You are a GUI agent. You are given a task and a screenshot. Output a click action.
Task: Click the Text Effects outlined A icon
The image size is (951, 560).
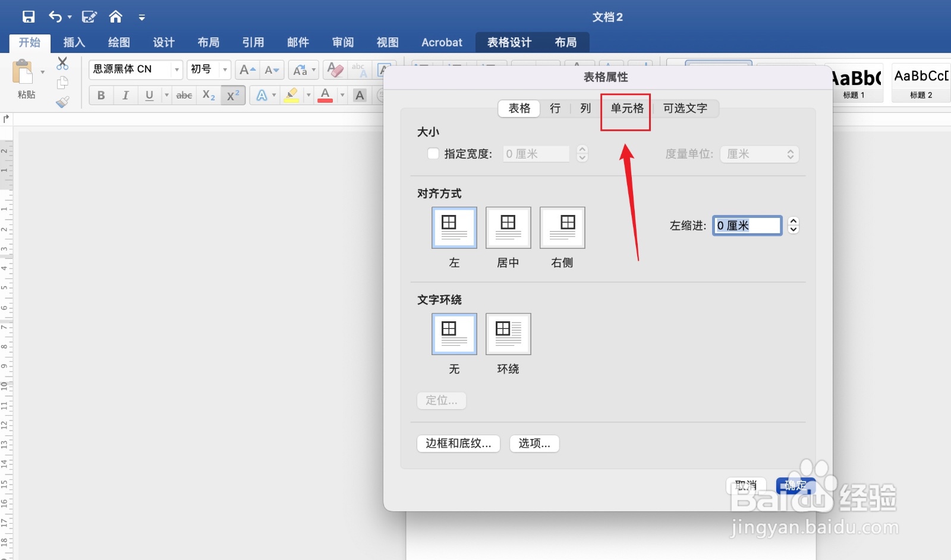[262, 95]
